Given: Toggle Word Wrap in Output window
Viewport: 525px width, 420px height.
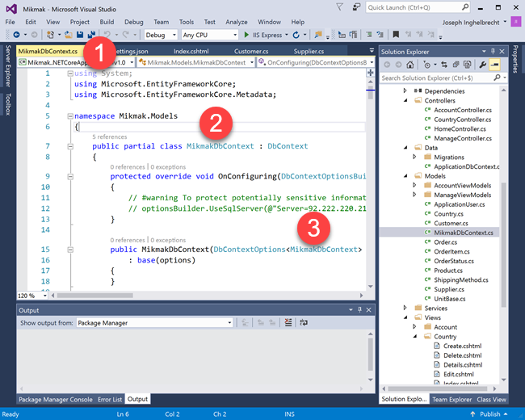Looking at the screenshot, I should pyautogui.click(x=304, y=323).
